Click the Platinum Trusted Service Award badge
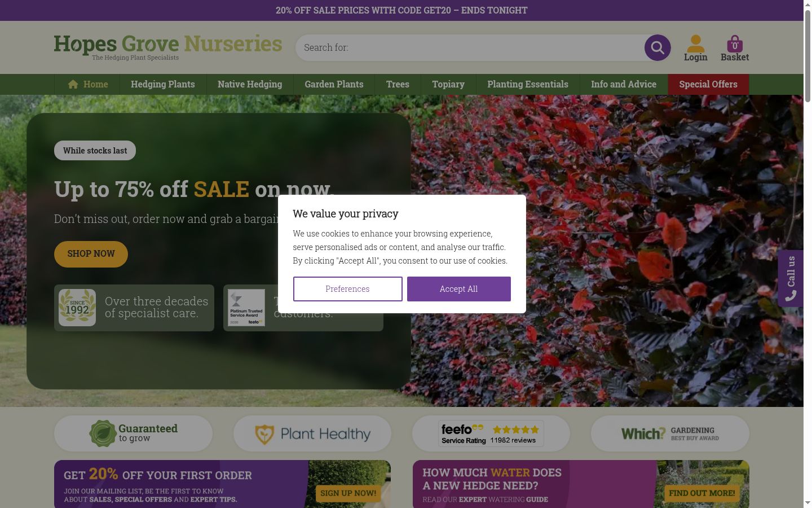Screen dimensions: 812x508 point(246,308)
